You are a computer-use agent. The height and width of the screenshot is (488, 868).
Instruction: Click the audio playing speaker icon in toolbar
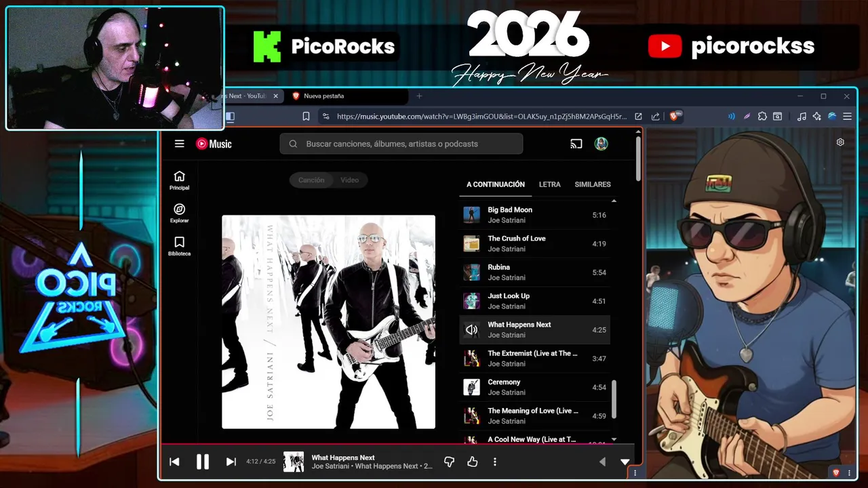[732, 117]
